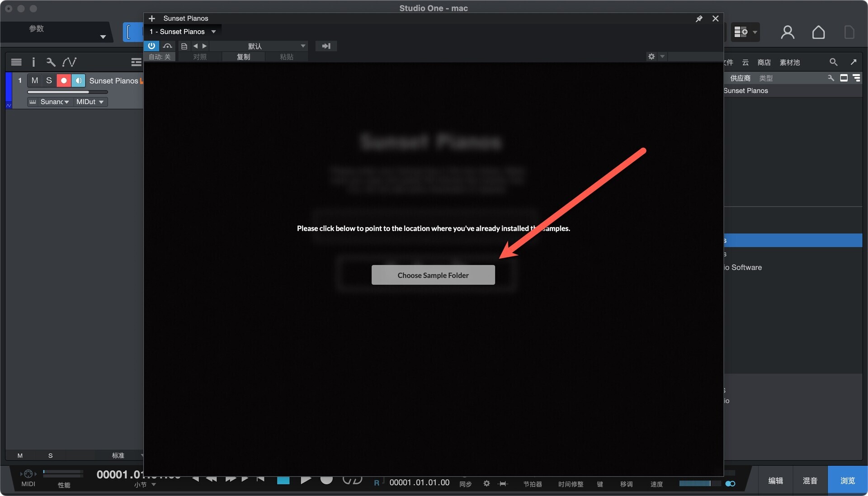Detach the browser with arrow icon
The width and height of the screenshot is (868, 496).
click(x=854, y=62)
